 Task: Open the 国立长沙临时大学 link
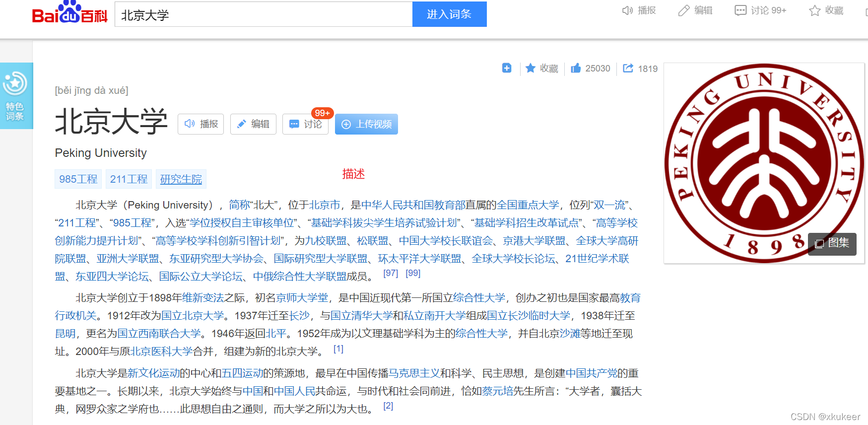point(529,316)
